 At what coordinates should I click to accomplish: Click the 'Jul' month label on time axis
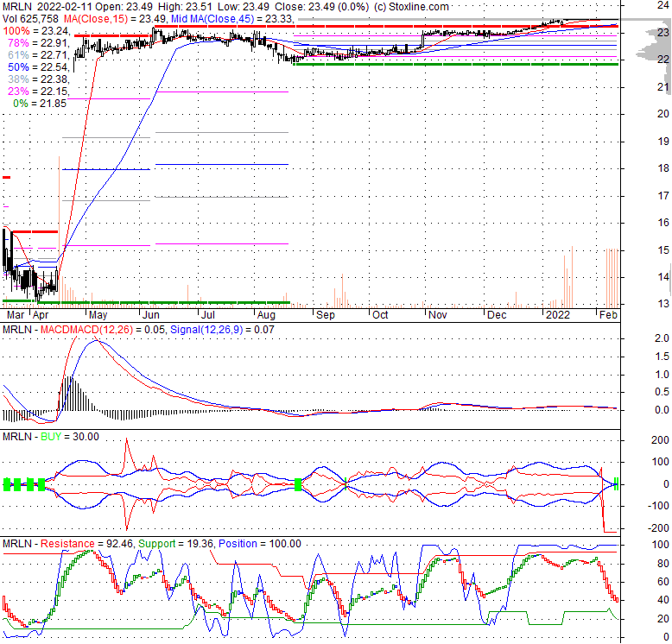(208, 315)
